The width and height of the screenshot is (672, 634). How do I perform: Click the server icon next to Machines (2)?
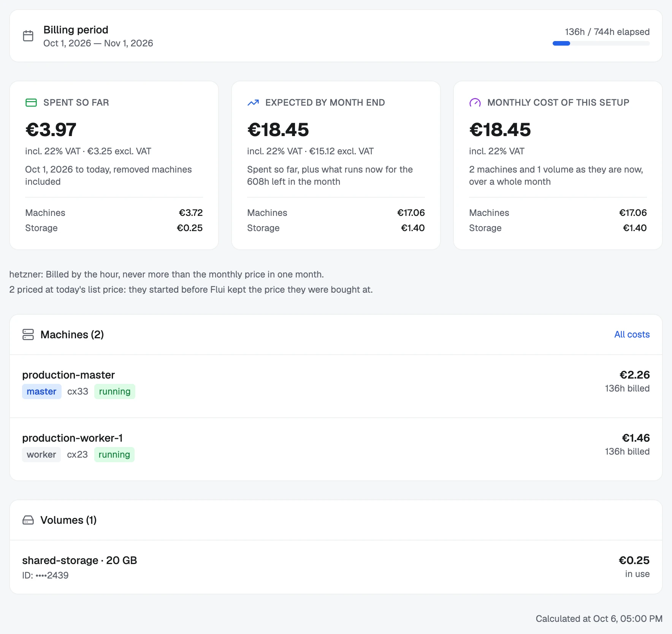click(x=28, y=334)
